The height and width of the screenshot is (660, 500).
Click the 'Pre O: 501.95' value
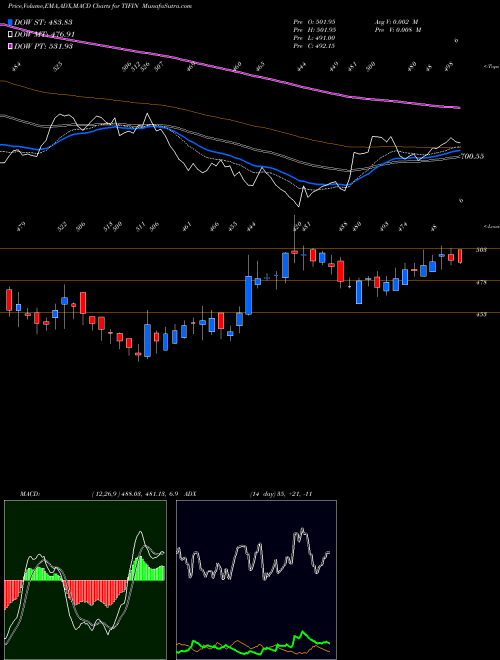pos(314,22)
